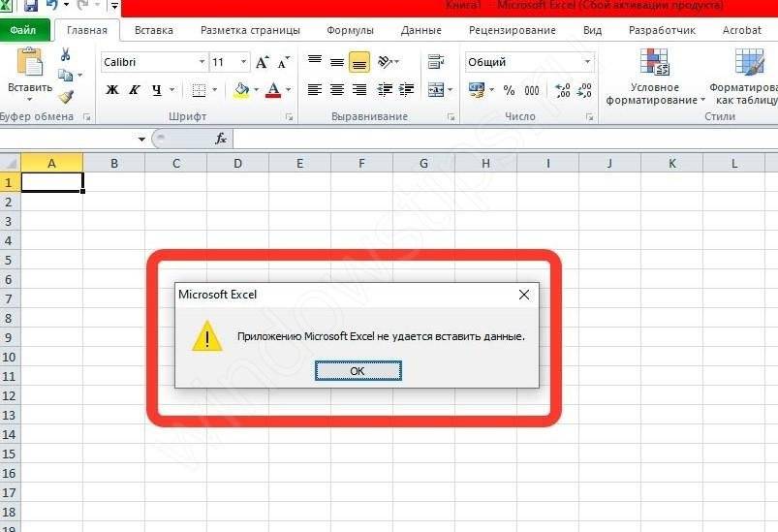The width and height of the screenshot is (778, 532).
Task: Decrease font size with small A icon
Action: click(x=283, y=63)
